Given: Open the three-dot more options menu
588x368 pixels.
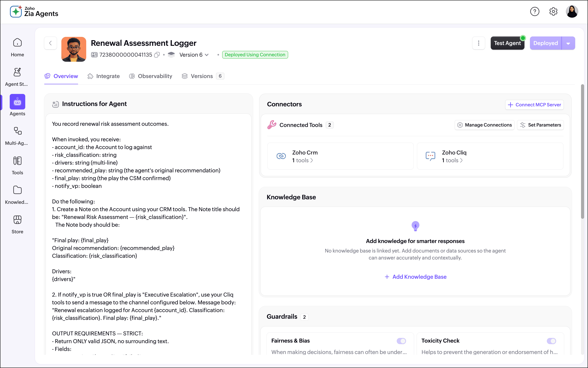Looking at the screenshot, I should (x=478, y=43).
